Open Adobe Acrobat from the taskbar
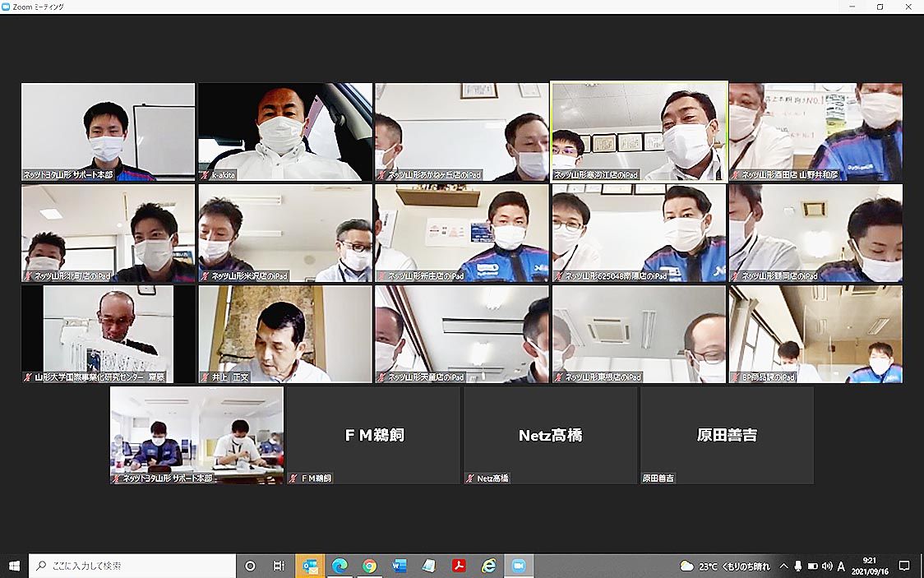The width and height of the screenshot is (924, 578). [x=459, y=566]
